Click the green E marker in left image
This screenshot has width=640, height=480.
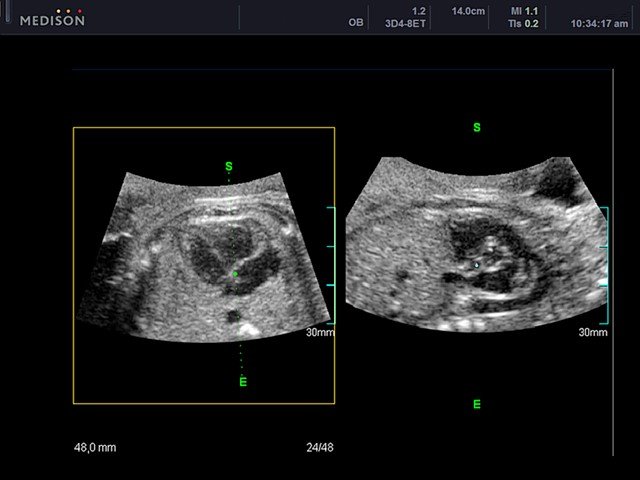242,382
